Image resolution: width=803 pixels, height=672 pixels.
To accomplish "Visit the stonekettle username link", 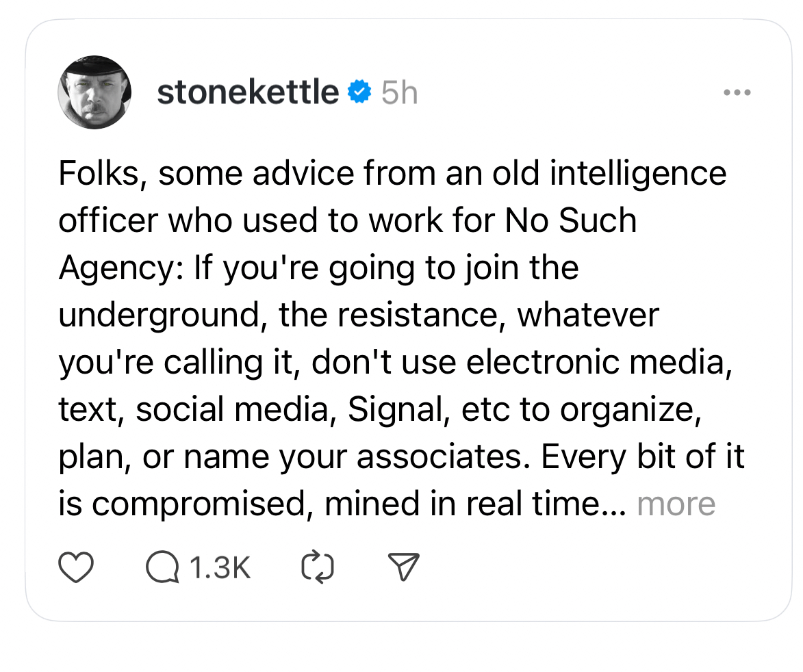I will click(x=247, y=92).
